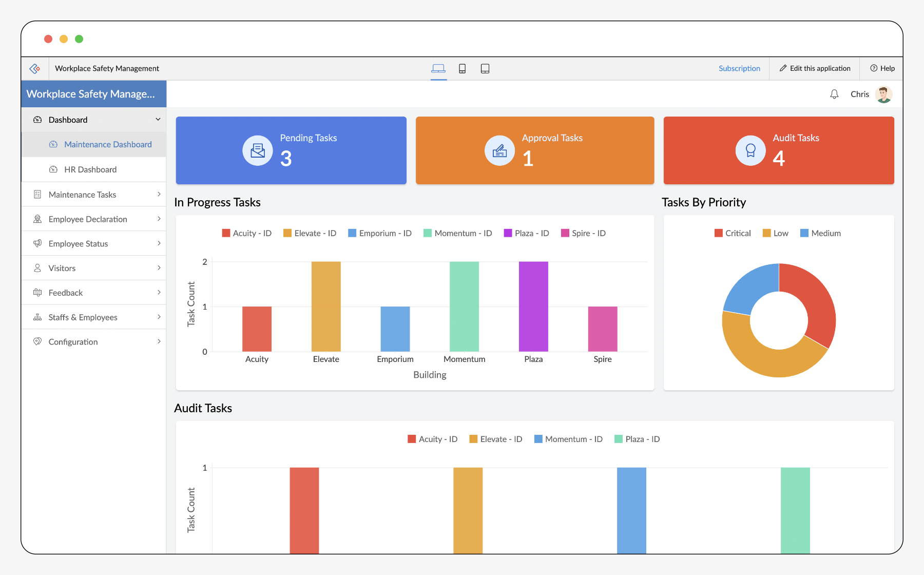Switch to mobile phone preview icon
924x575 pixels.
click(462, 69)
